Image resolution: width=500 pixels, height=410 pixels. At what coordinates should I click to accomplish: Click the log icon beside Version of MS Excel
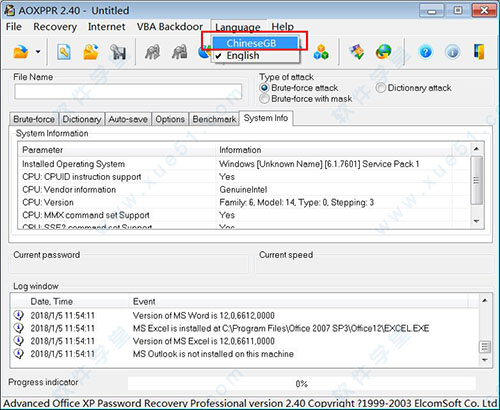[x=19, y=341]
